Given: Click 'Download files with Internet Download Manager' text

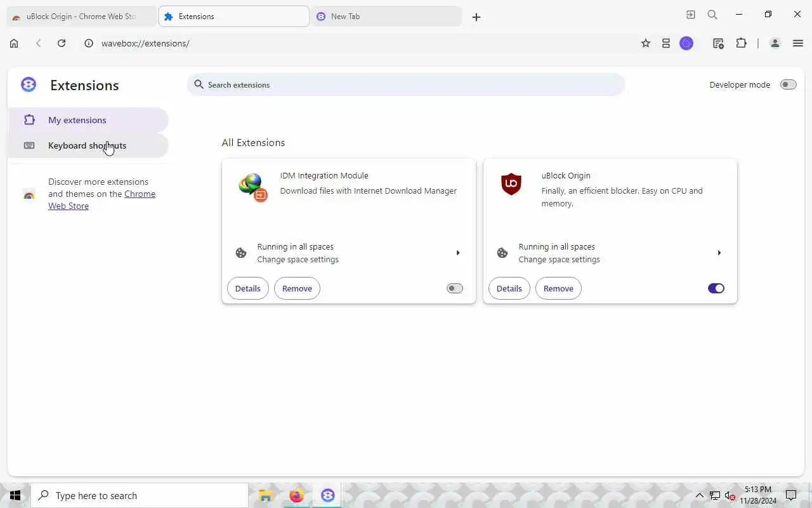Looking at the screenshot, I should (x=369, y=190).
